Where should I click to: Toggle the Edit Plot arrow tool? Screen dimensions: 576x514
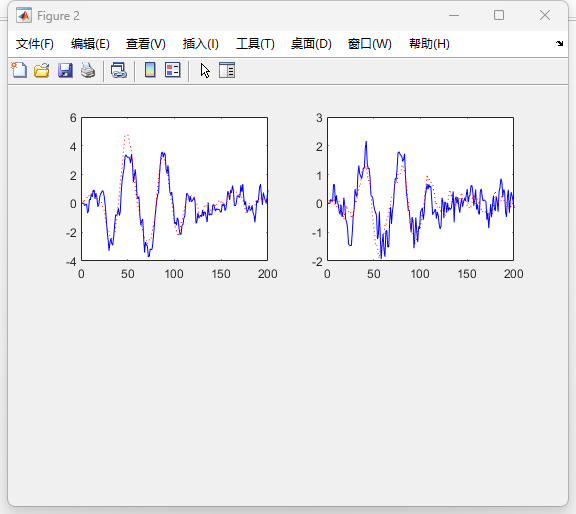(205, 70)
